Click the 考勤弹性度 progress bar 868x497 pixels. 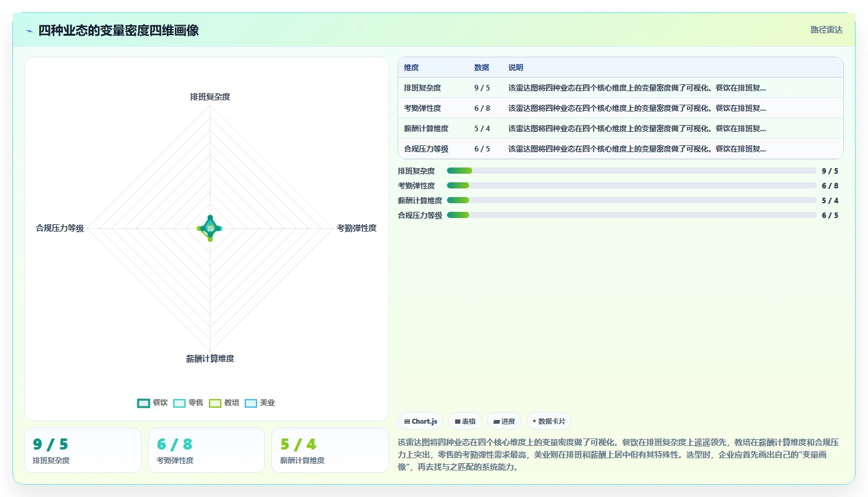pos(632,185)
